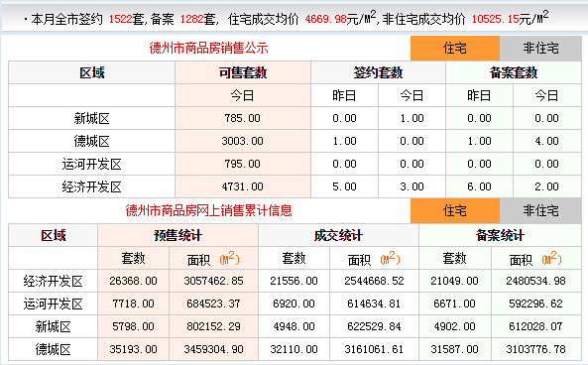Select 住宅 tab in sales table
Screen dimensions: 588x365
(455, 48)
